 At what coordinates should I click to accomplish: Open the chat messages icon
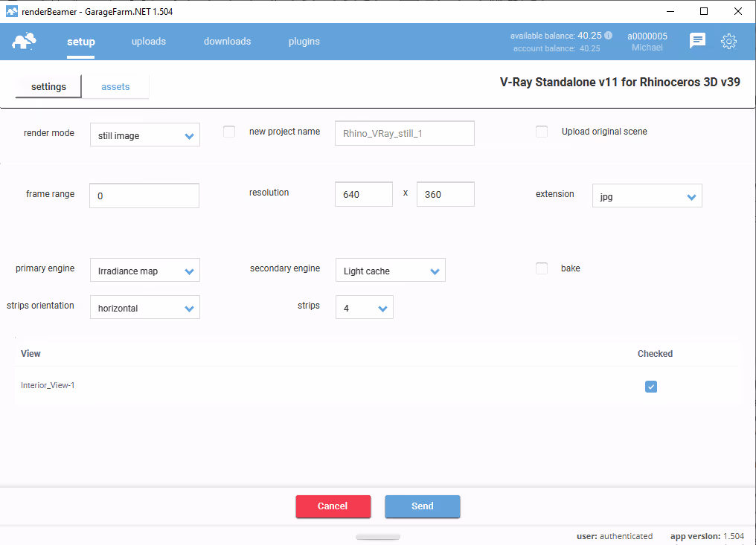coord(697,41)
